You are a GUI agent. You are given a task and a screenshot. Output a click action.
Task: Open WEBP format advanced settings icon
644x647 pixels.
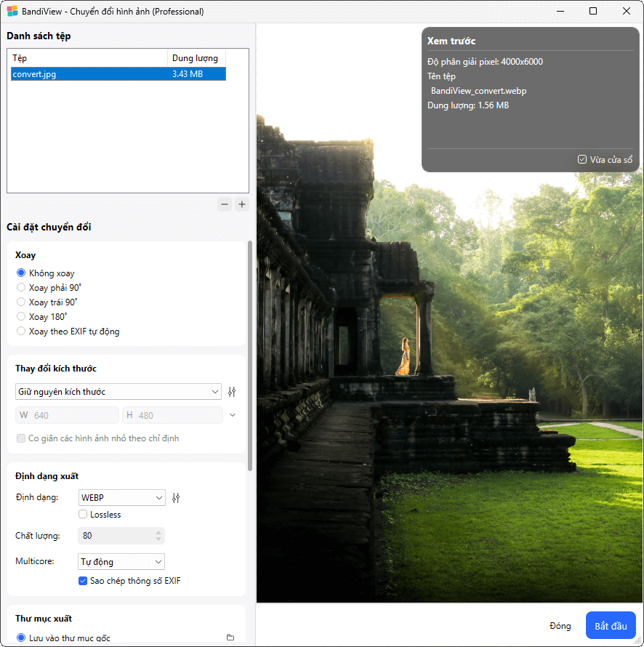[x=175, y=498]
